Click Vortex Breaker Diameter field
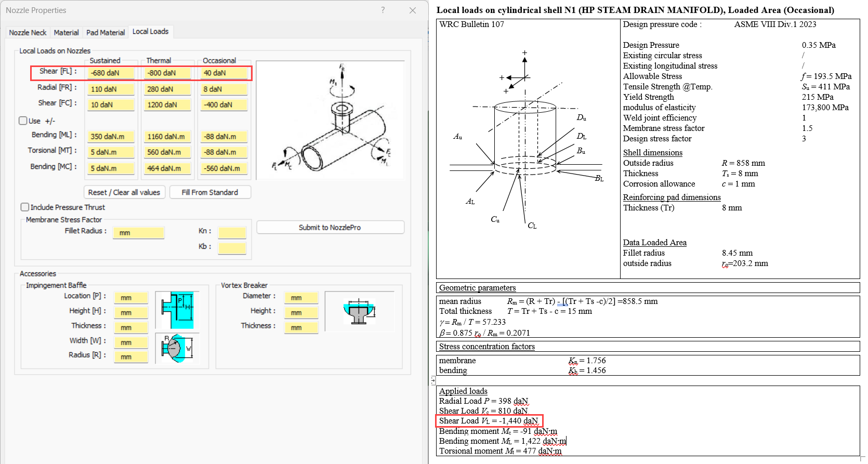The image size is (868, 464). (301, 298)
